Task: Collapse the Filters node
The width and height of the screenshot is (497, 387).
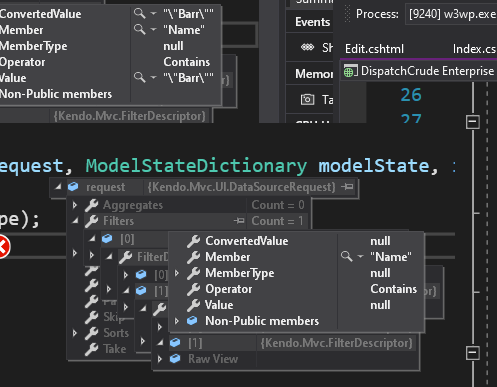Action: pyautogui.click(x=75, y=221)
